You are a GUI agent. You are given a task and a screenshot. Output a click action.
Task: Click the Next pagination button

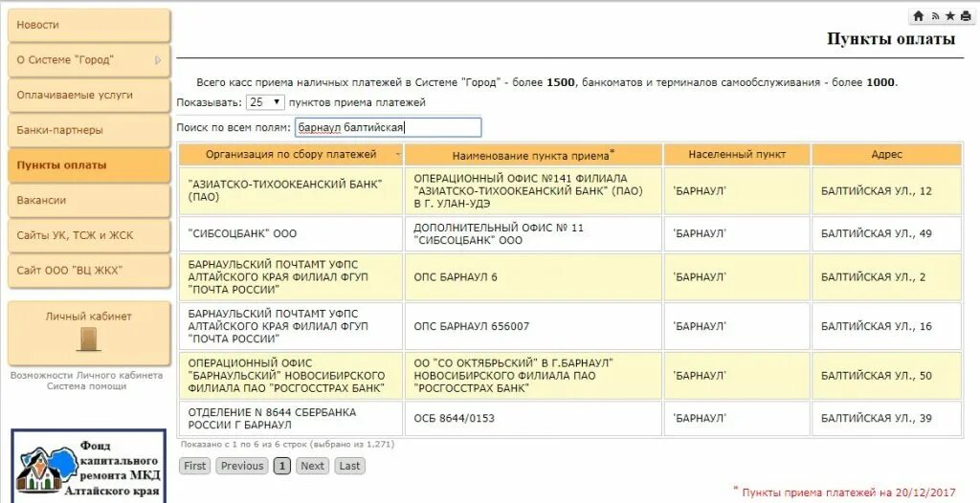[312, 466]
